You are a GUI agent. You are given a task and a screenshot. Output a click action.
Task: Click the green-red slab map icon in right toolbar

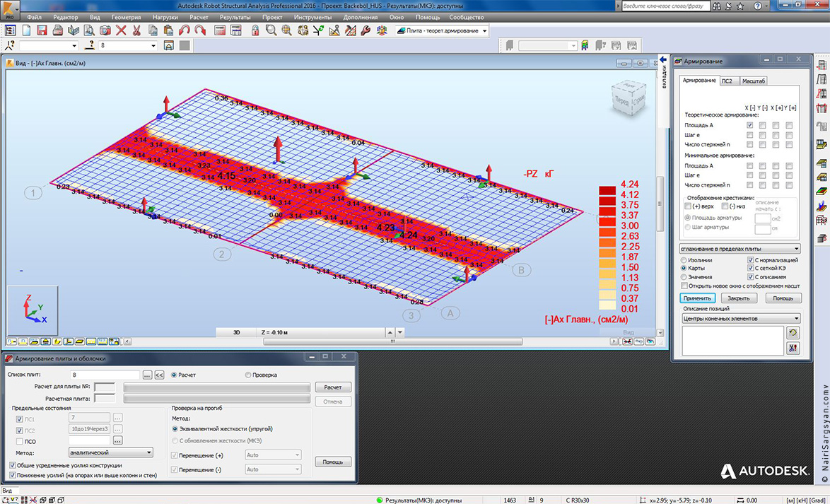822,191
